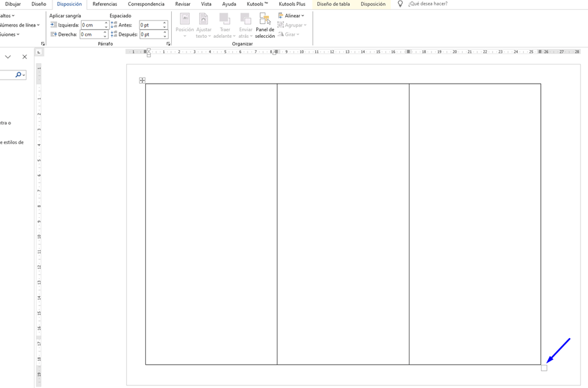
Task: Click the Antes spacing value field
Action: [151, 25]
